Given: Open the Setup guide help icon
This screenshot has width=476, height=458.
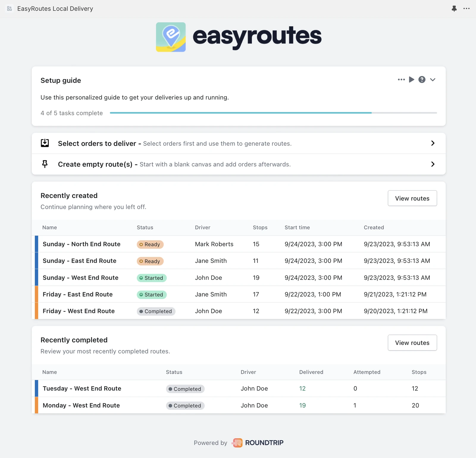Looking at the screenshot, I should tap(422, 80).
